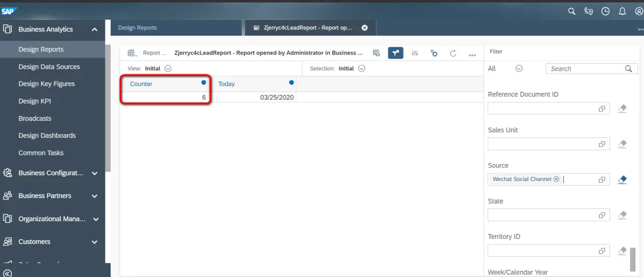Screen dimensions: 644x277
Task: Open Design Dashboards
Action: 47,136
